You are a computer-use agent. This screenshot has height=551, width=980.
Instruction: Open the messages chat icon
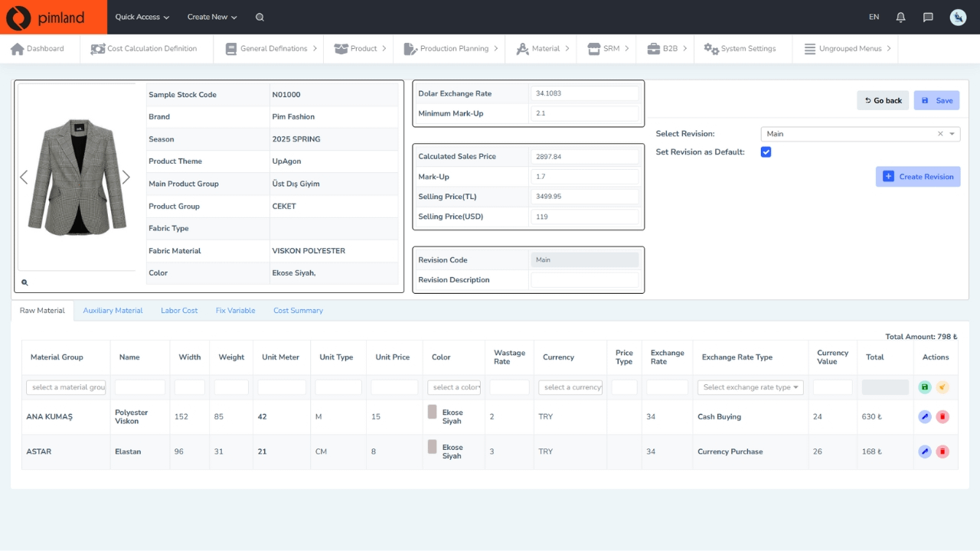[928, 17]
